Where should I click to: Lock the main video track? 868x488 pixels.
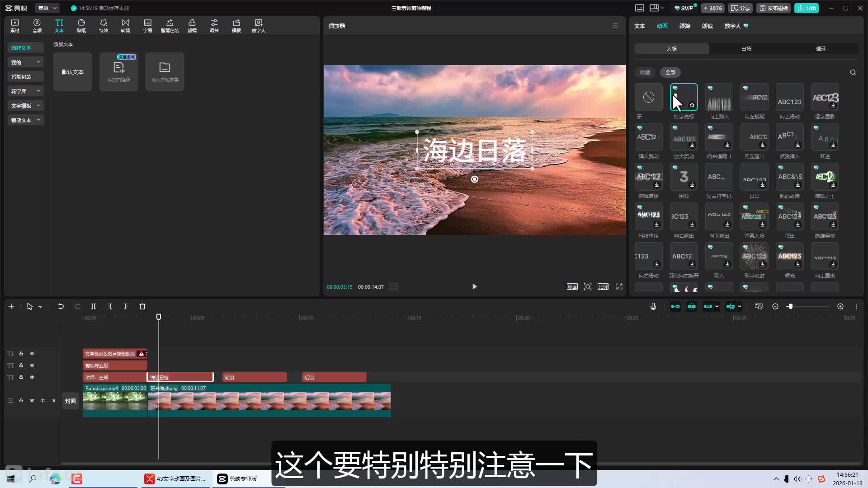(21, 401)
